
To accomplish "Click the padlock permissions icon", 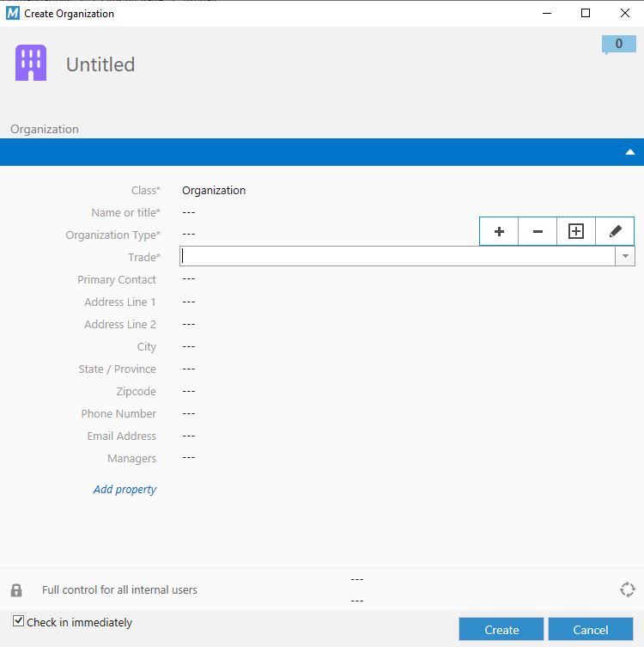I will click(x=16, y=590).
